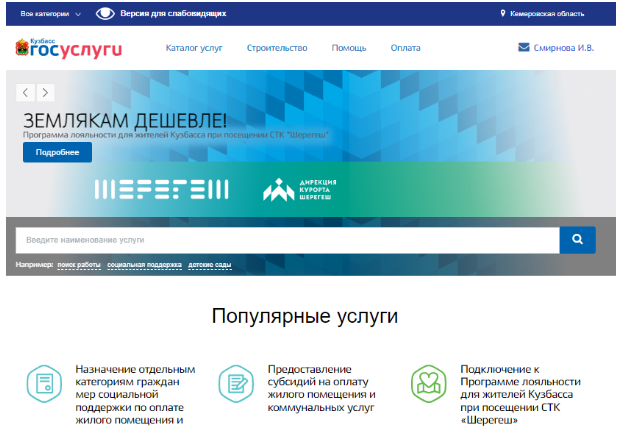The height and width of the screenshot is (437, 623).
Task: Click the green heart icon for loyalty program
Action: [429, 384]
